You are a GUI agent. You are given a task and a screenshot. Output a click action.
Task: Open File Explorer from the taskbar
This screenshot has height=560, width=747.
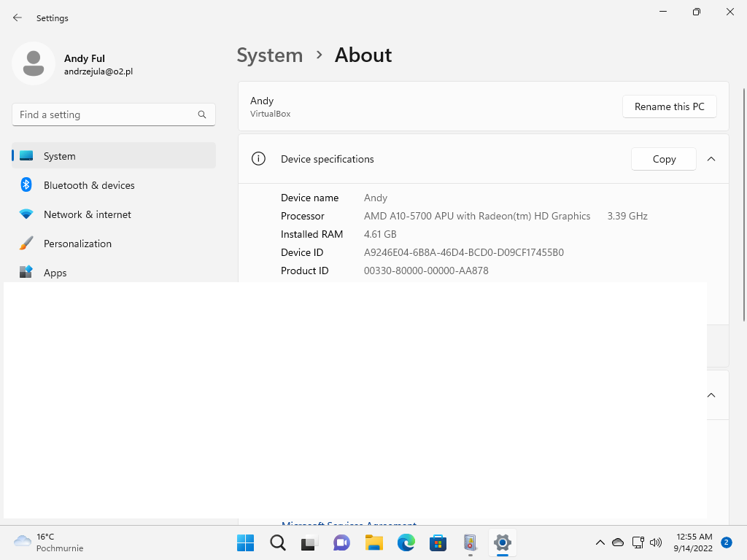374,542
